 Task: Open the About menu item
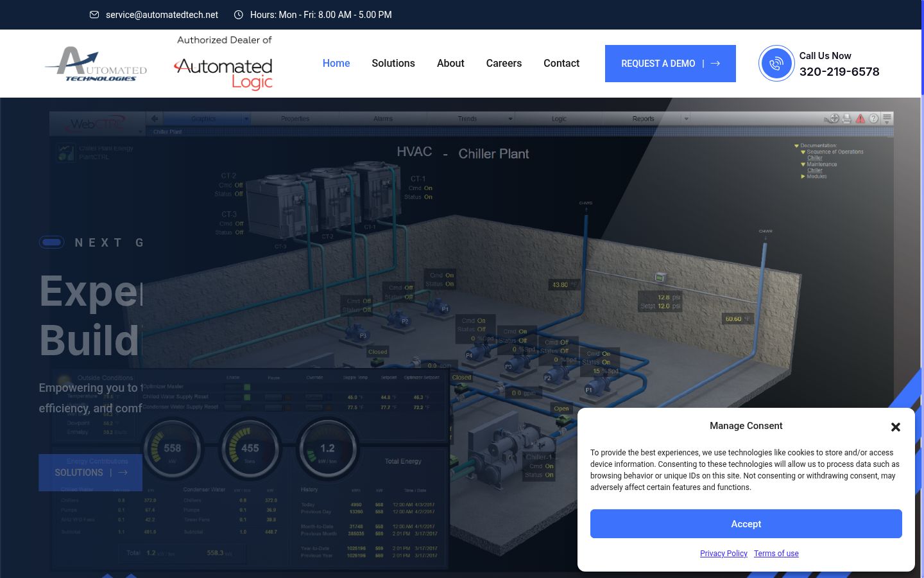pyautogui.click(x=450, y=63)
